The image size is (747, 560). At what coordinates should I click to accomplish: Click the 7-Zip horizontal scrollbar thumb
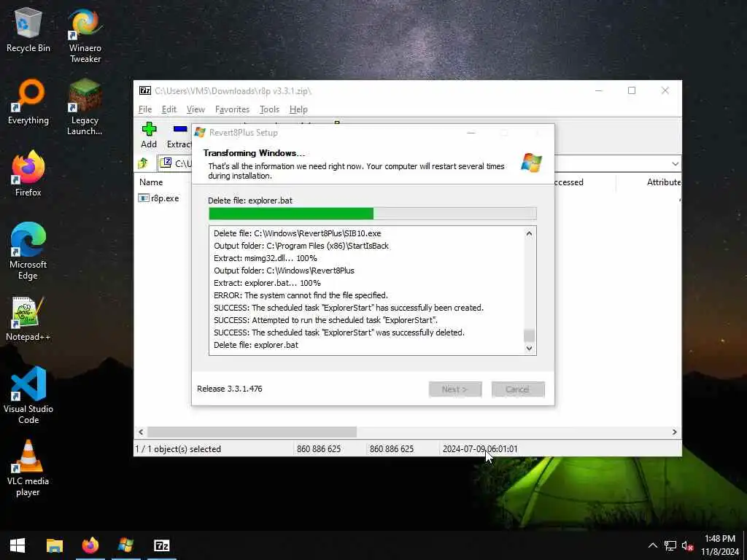(252, 432)
